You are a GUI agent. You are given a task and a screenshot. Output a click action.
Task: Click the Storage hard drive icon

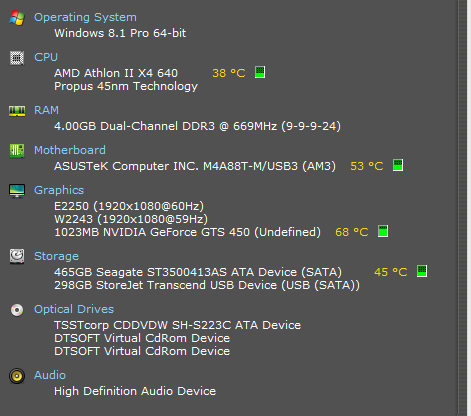coord(17,256)
